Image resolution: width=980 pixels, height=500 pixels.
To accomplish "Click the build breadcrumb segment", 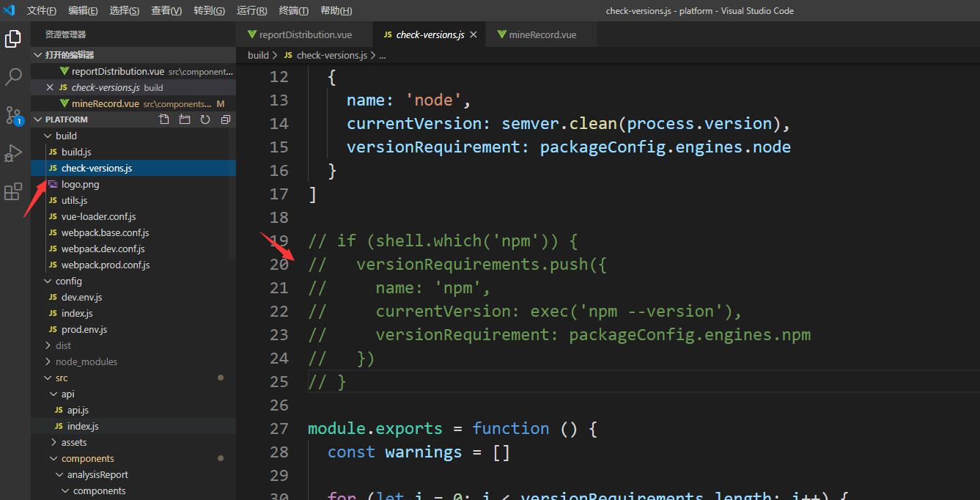I will tap(258, 55).
